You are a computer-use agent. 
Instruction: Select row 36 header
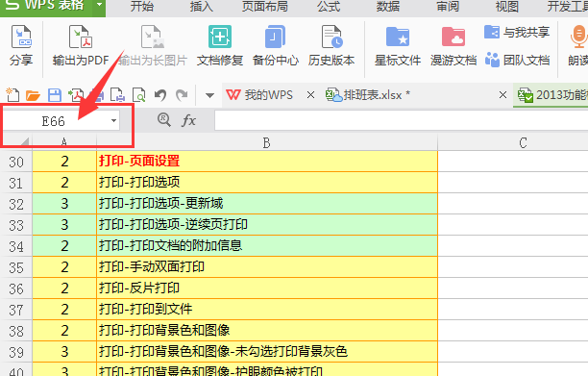(x=16, y=288)
